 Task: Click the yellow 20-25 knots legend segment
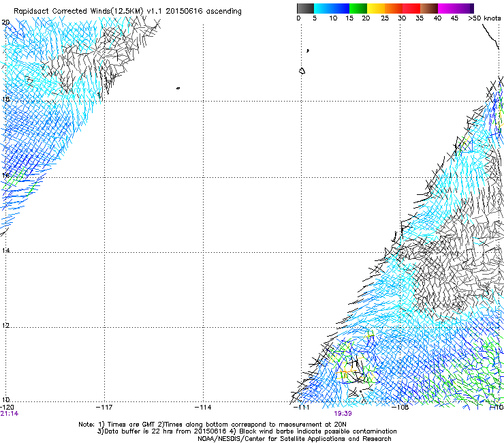(x=376, y=8)
